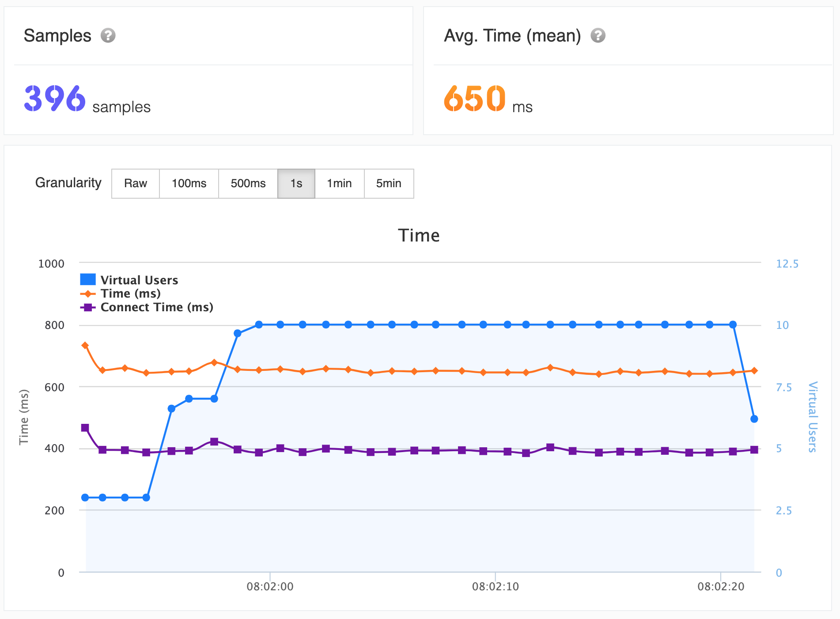
Task: Click the 08:02:10 x-axis time label
Action: pyautogui.click(x=495, y=586)
